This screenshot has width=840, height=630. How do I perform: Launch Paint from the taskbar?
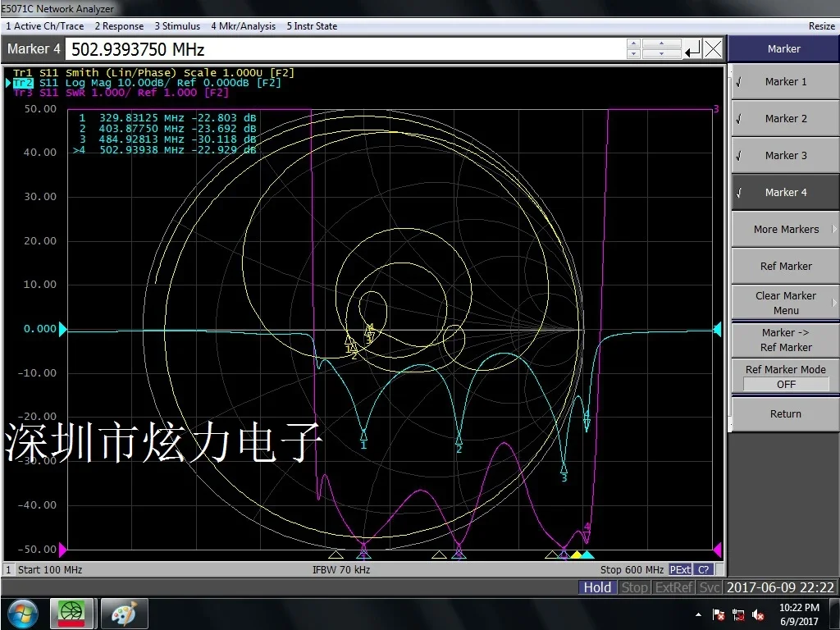pos(124,614)
